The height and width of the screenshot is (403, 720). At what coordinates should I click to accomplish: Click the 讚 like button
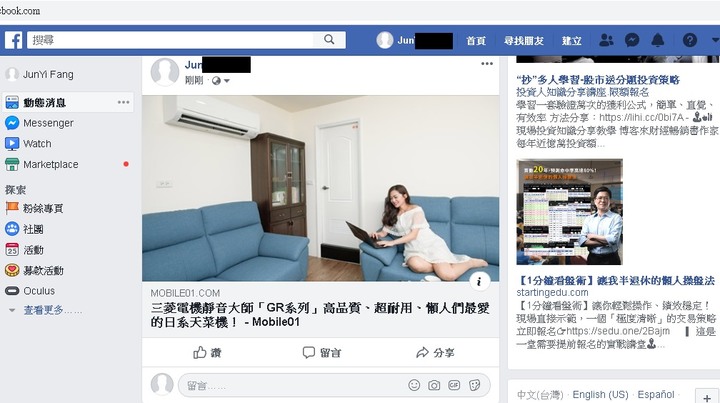click(x=207, y=353)
